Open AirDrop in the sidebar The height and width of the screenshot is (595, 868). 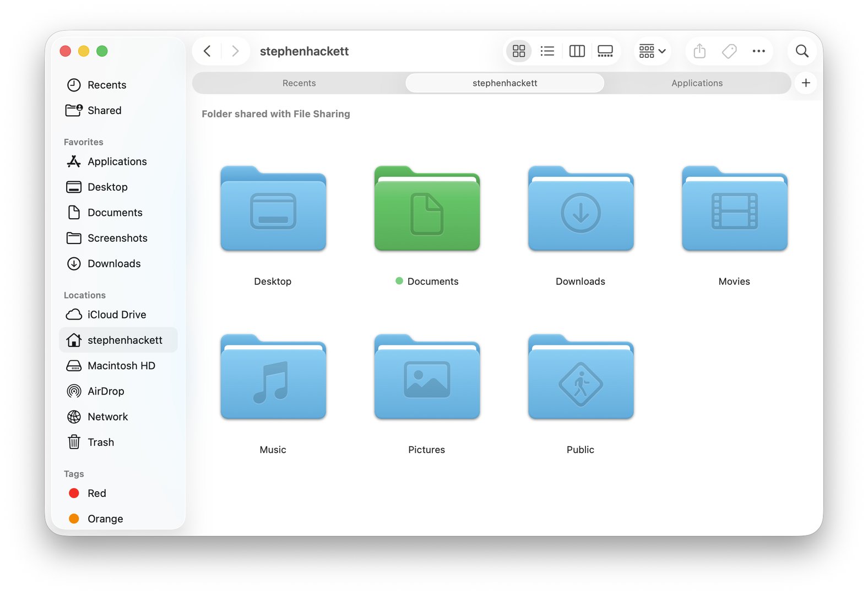point(118,391)
